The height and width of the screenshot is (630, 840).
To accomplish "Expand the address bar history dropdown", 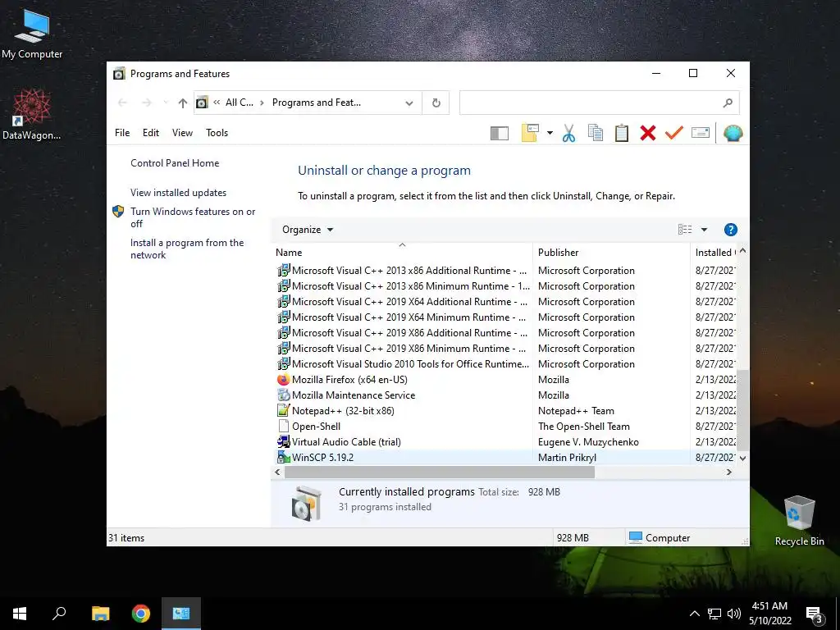I will [x=409, y=103].
